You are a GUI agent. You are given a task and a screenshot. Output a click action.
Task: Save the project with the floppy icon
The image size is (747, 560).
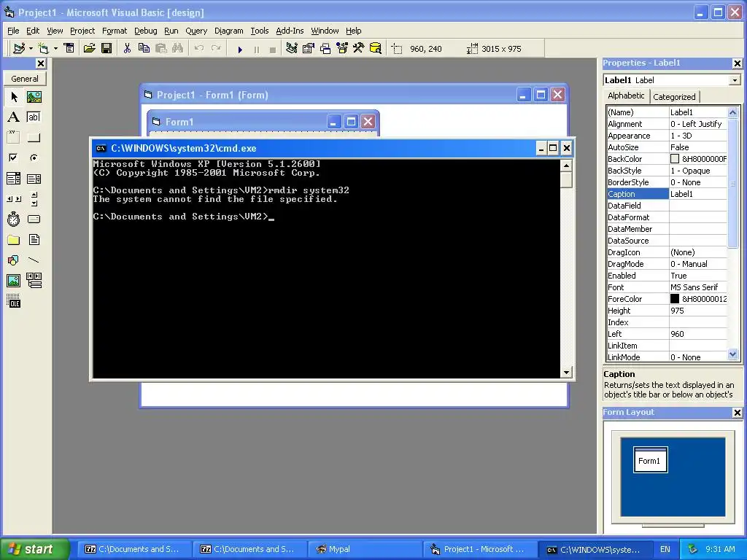tap(107, 48)
